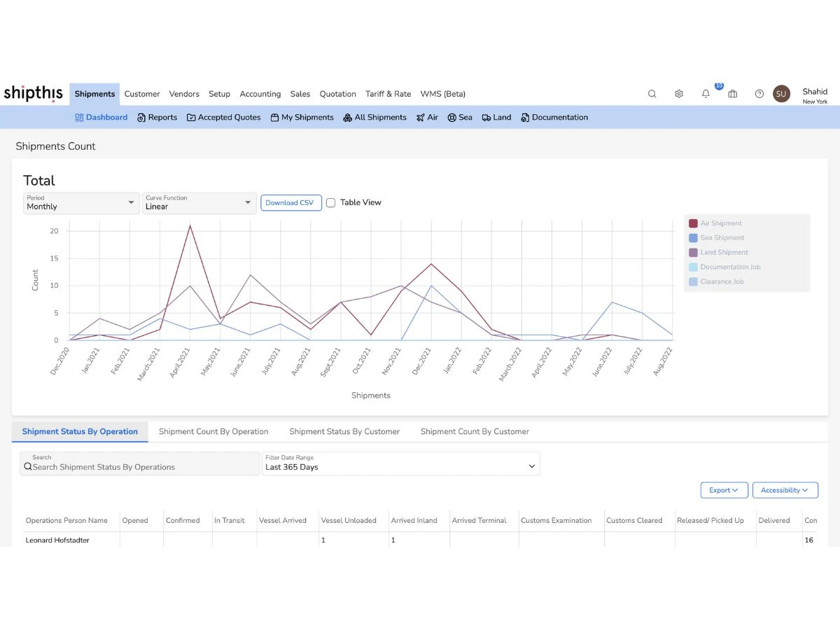This screenshot has height=630, width=840.
Task: Click the Search Shipment Status By Operations field
Action: point(140,467)
